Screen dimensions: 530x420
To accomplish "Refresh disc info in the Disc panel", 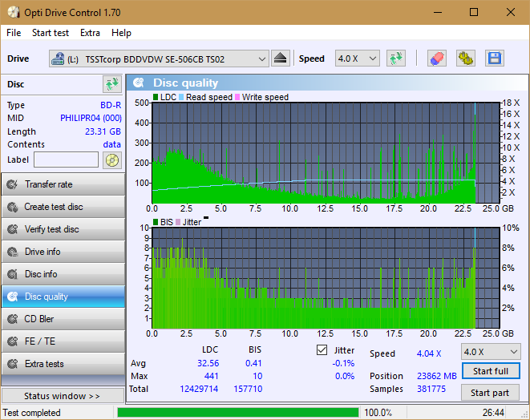I will coord(112,84).
